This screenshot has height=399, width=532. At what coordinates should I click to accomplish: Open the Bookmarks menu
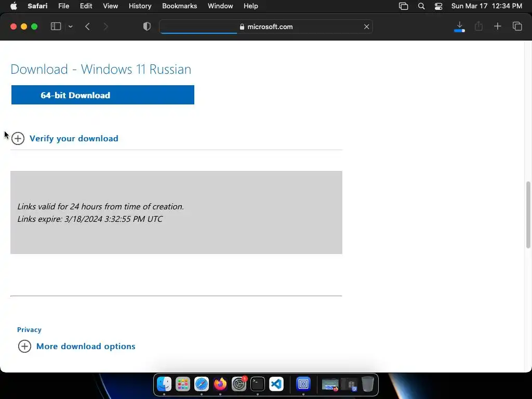pos(179,6)
